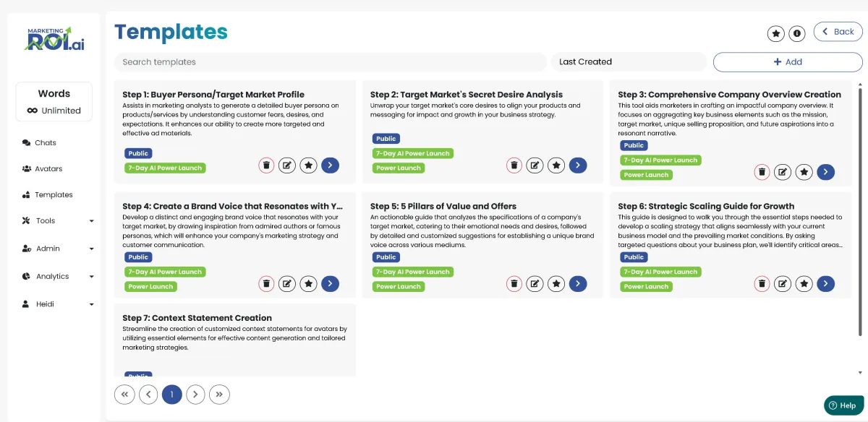Open the Step 4 Brand Voice template arrow
868x422 pixels.
tap(330, 284)
